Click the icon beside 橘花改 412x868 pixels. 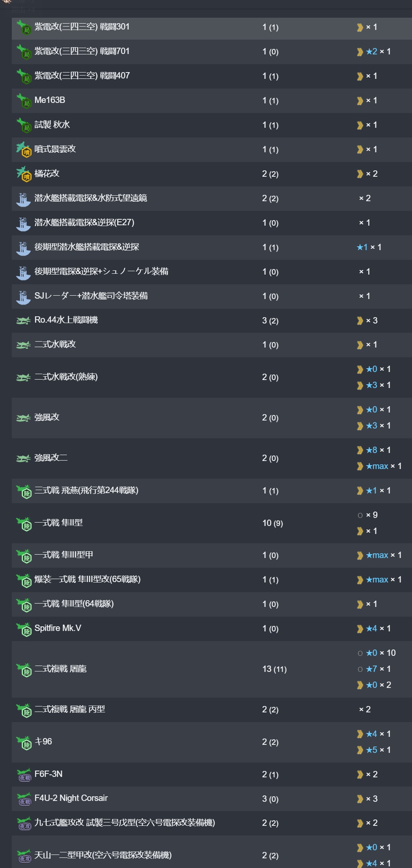pos(24,174)
